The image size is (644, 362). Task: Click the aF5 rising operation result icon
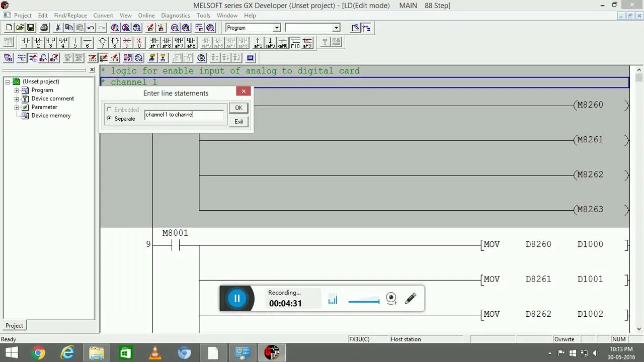tap(258, 43)
